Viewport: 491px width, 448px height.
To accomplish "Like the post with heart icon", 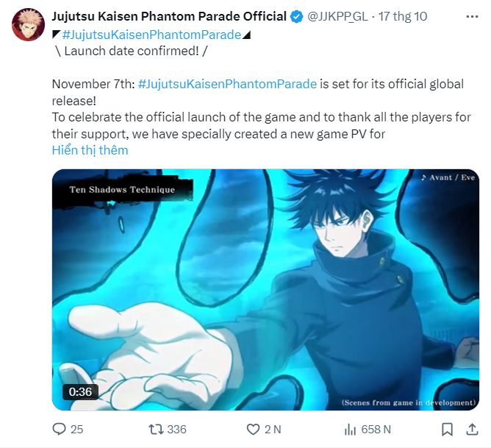I will 253,429.
